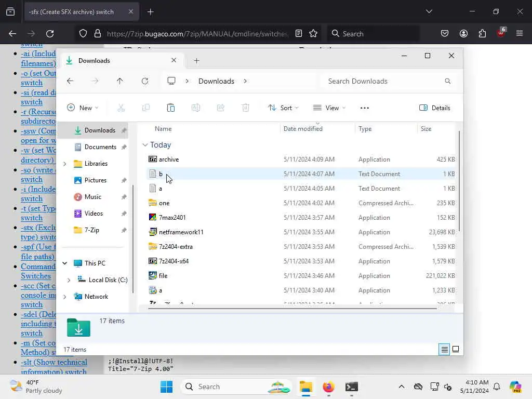532x399 pixels.
Task: Open the -slt Show technical information link
Action: coord(54,367)
